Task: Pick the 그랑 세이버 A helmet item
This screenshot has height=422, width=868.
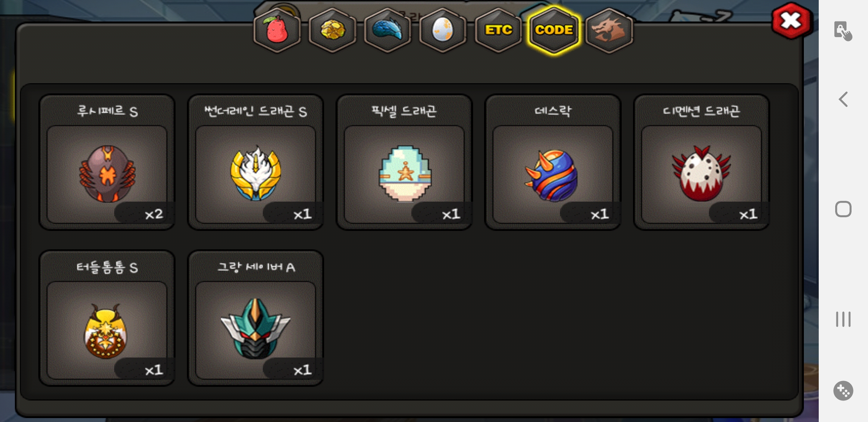Action: (x=255, y=318)
